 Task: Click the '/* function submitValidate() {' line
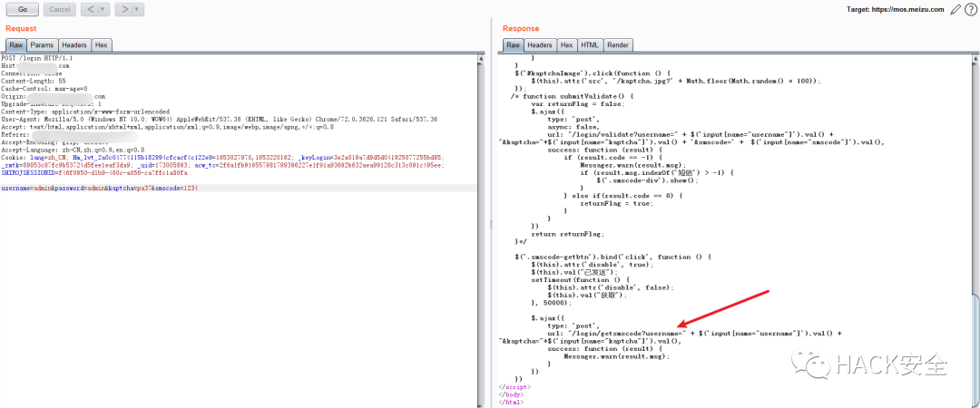click(573, 96)
